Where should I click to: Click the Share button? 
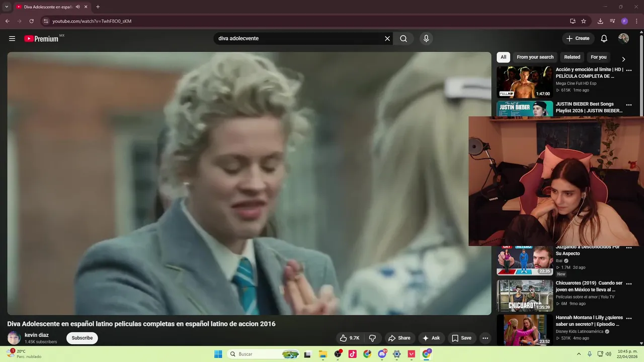pyautogui.click(x=399, y=338)
